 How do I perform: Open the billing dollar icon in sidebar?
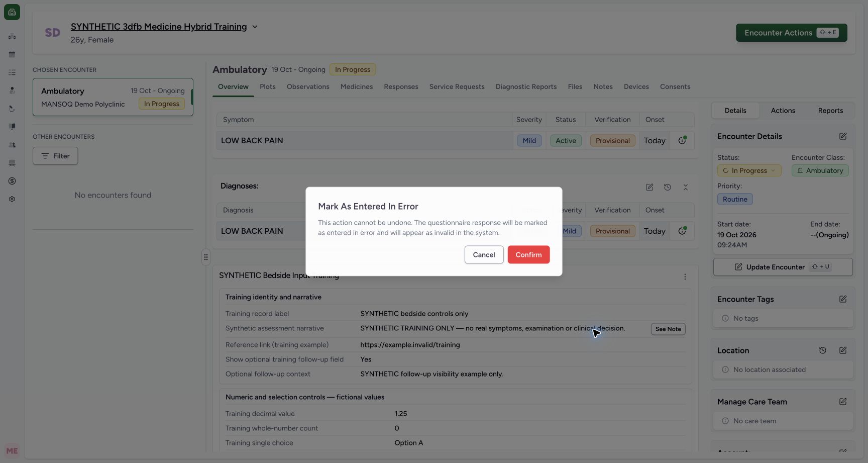12,181
